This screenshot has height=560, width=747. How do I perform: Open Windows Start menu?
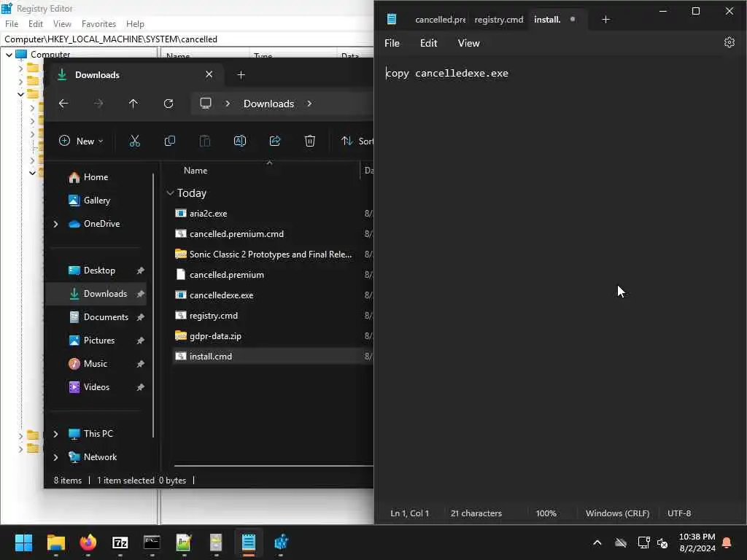click(x=23, y=542)
